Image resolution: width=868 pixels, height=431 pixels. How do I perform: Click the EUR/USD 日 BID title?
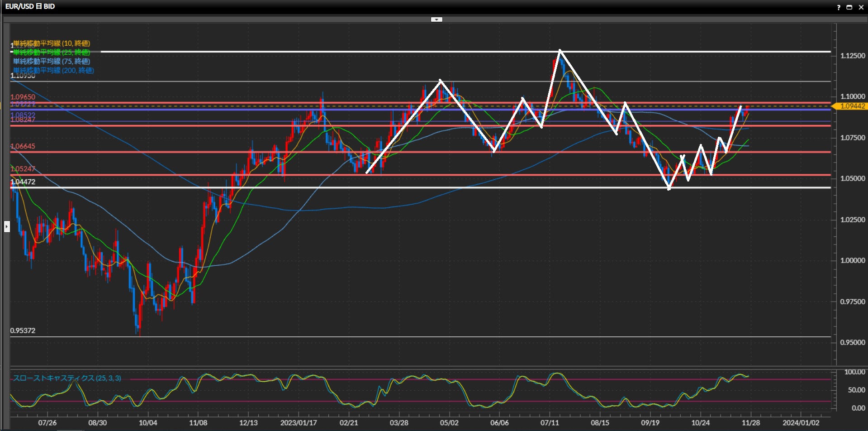pos(30,6)
